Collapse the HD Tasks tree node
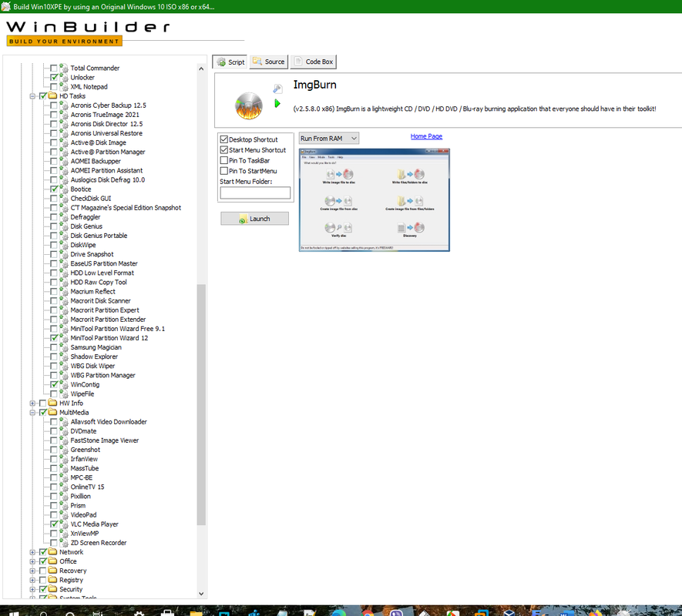This screenshot has height=616, width=682. [x=32, y=96]
